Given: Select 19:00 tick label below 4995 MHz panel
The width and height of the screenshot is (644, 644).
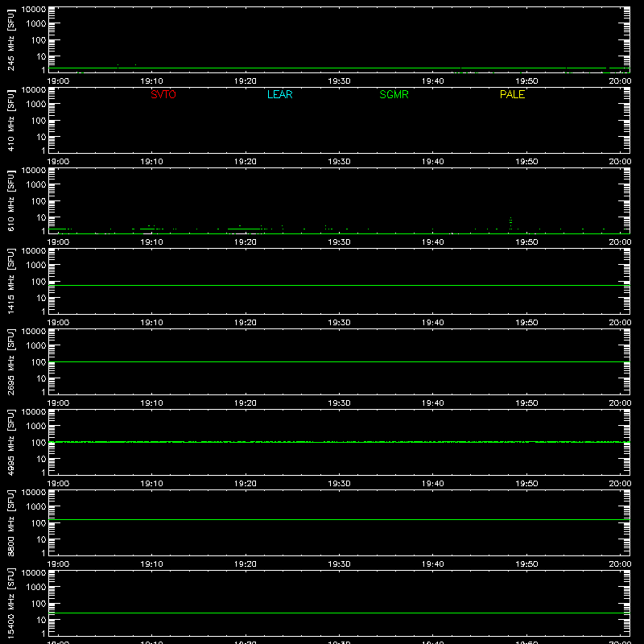Looking at the screenshot, I should point(58,484).
